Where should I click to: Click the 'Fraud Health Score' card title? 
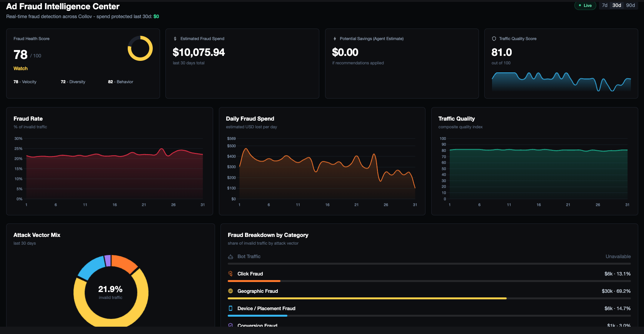click(x=32, y=39)
